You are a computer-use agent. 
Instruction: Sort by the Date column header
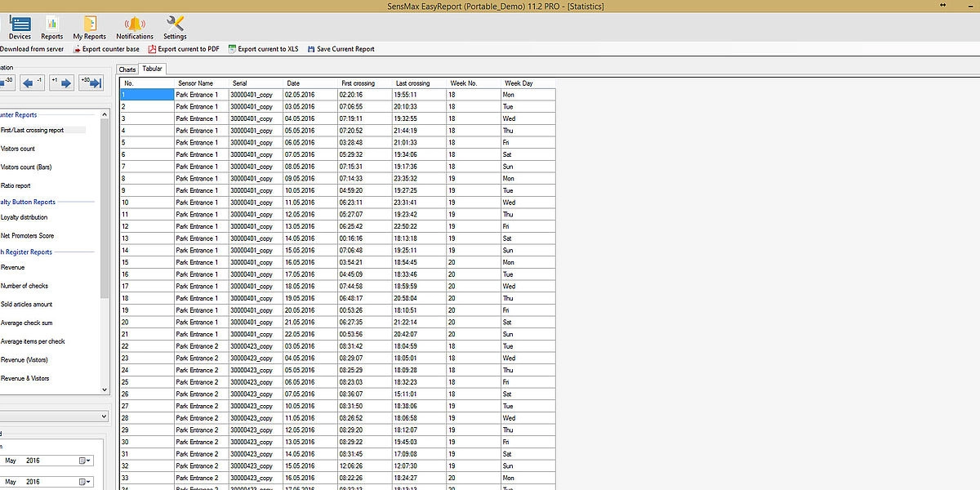[x=310, y=83]
